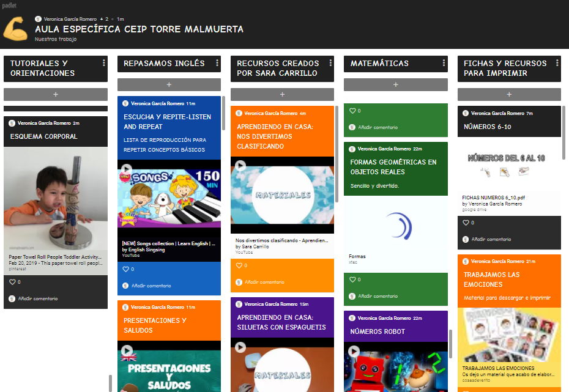Viewport: 569px width, 392px height.
Task: Open options menu for Tutoriales y Orientaciones column
Action: [104, 63]
